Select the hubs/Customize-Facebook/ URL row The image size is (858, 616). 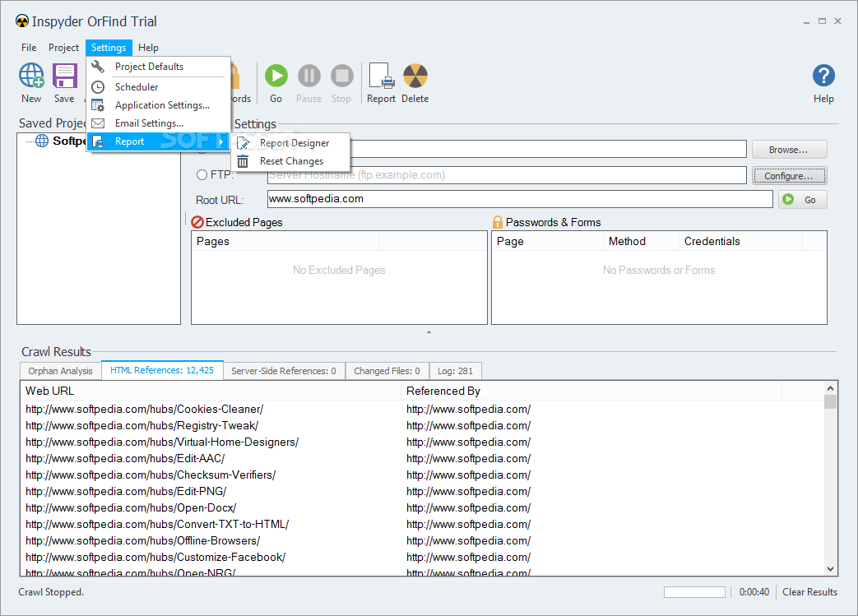point(422,557)
